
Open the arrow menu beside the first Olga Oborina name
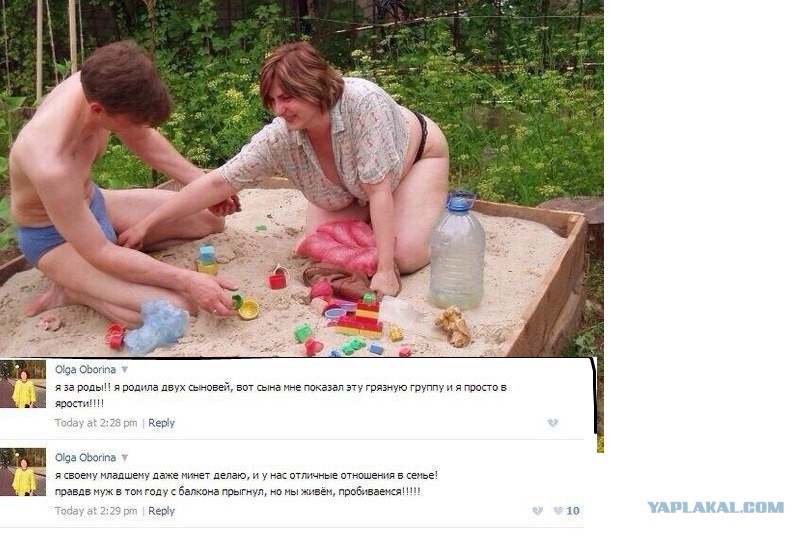click(125, 370)
